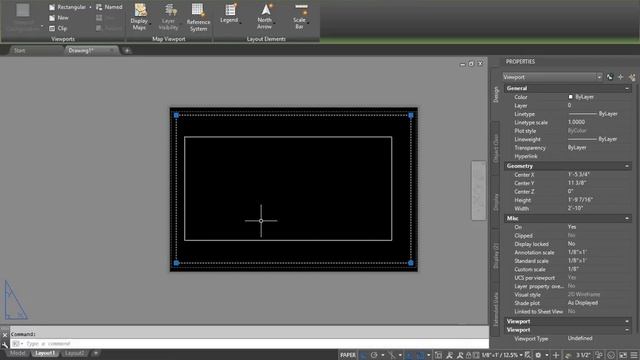Viewport: 640px width, 360px height.
Task: Click the Color ByLayer swatch value
Action: click(x=581, y=97)
